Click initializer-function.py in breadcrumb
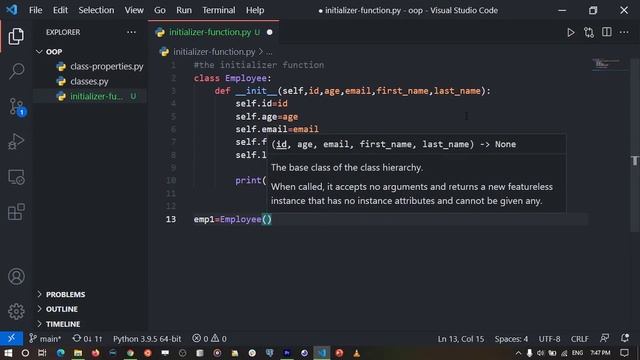Viewport: 640px width, 360px height. pos(214,52)
